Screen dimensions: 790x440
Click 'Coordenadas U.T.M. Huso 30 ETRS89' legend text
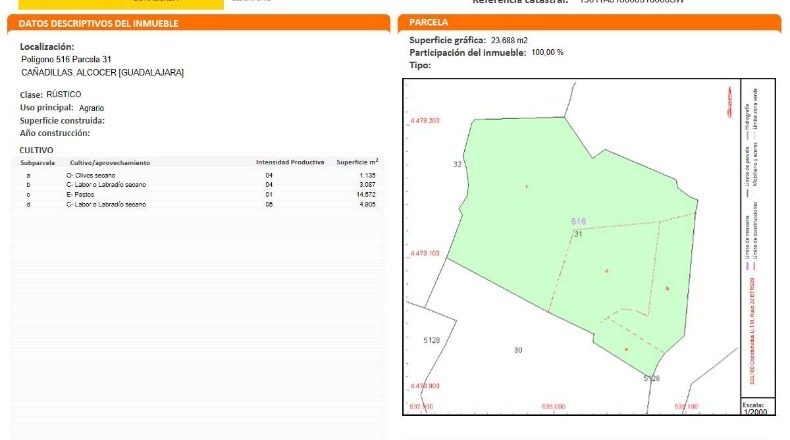tap(753, 331)
